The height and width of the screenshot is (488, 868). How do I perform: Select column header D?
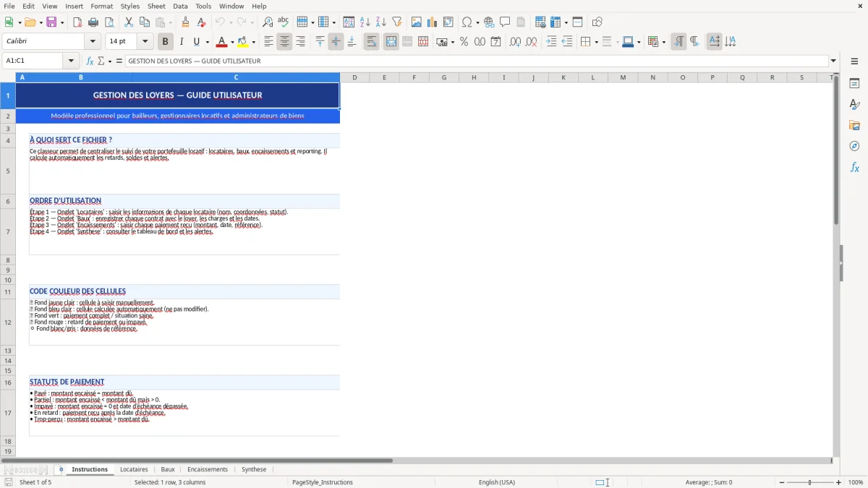(354, 77)
